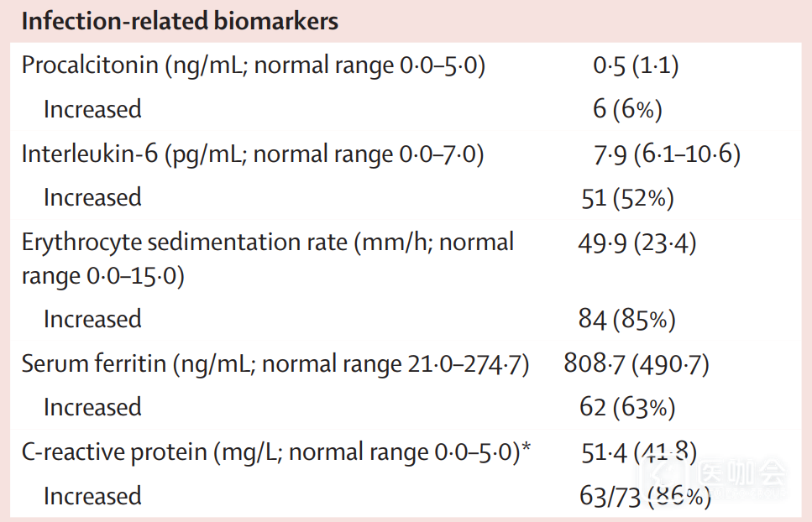Click the 'Increased' label under Interleukin-6
812x522 pixels.
coord(92,198)
